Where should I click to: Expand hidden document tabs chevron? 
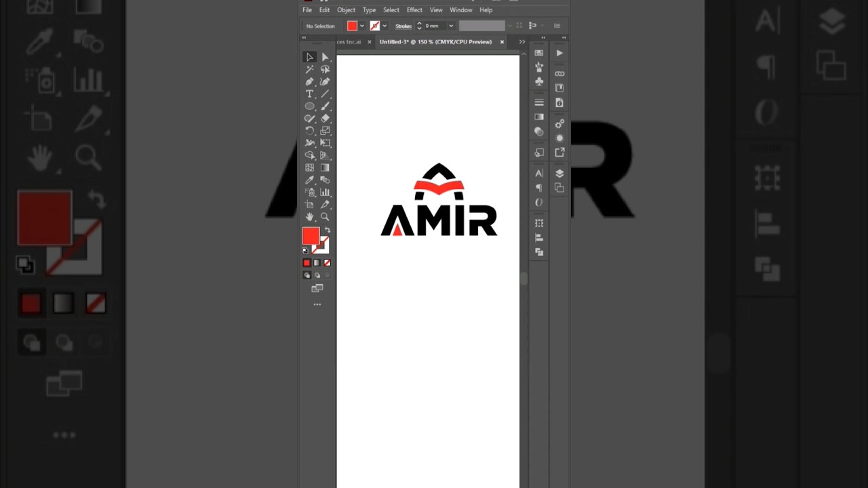pyautogui.click(x=521, y=42)
